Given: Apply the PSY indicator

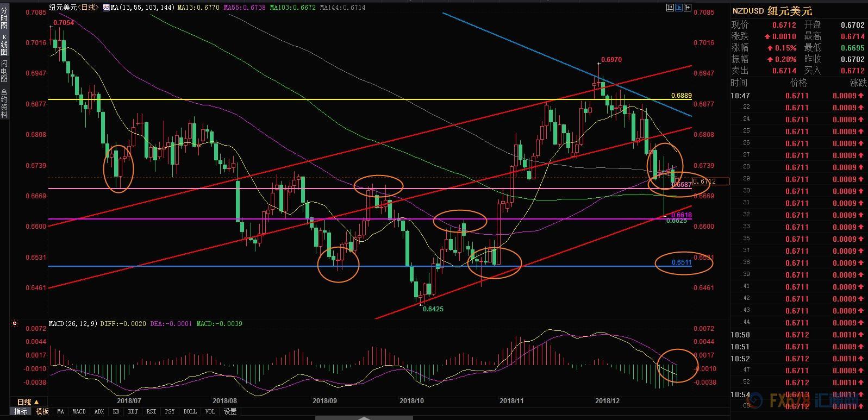Looking at the screenshot, I should click(x=170, y=412).
